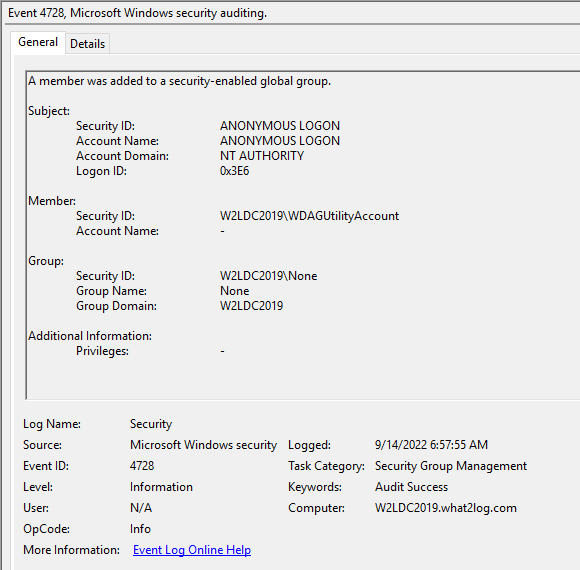Select the Group Domain value W2LDC2019
Screen dimensions: 580x570
tap(252, 306)
